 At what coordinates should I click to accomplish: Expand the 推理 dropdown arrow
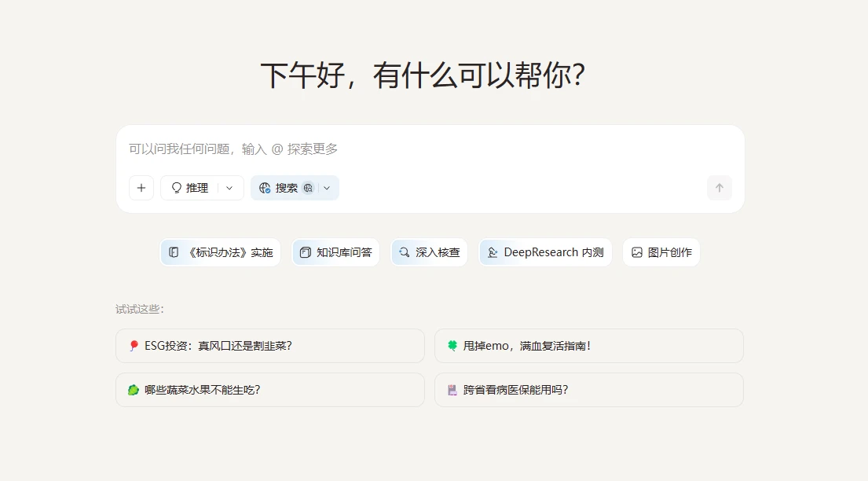pyautogui.click(x=229, y=188)
